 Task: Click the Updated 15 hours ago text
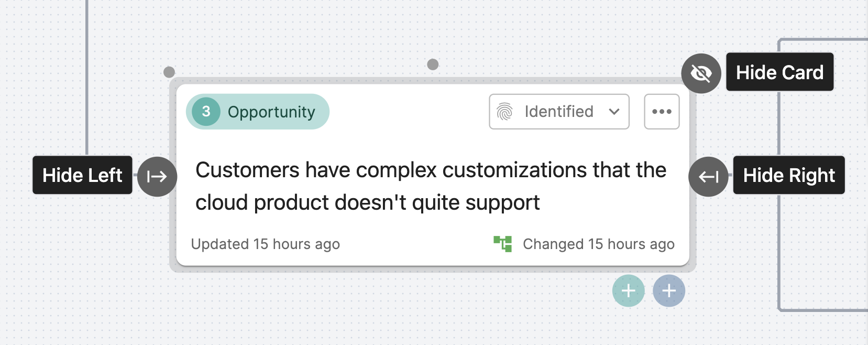tap(266, 244)
